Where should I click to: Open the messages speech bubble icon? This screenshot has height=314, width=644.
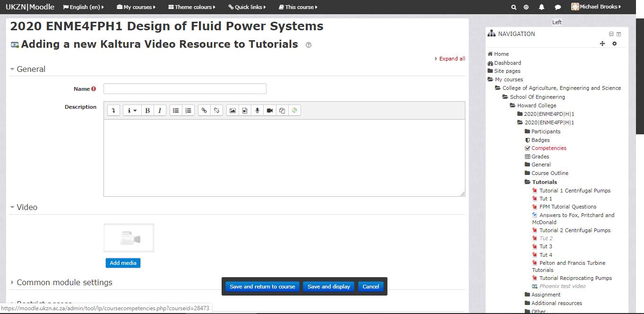[558, 7]
